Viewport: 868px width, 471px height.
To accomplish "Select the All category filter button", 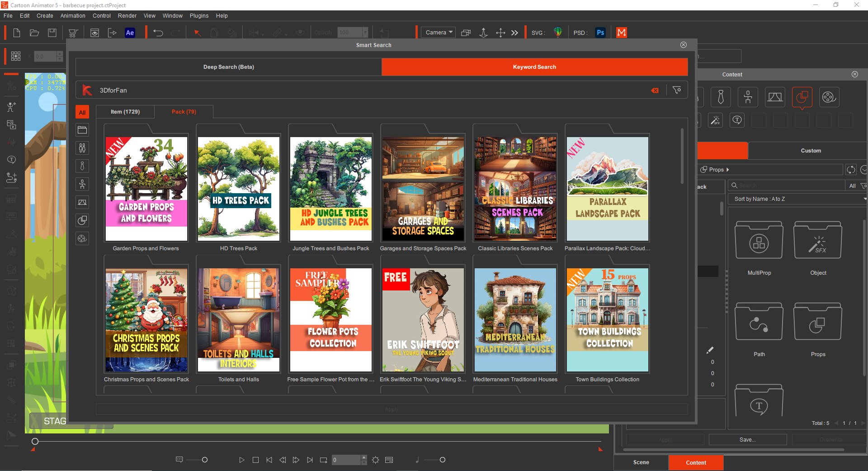I will (x=82, y=112).
